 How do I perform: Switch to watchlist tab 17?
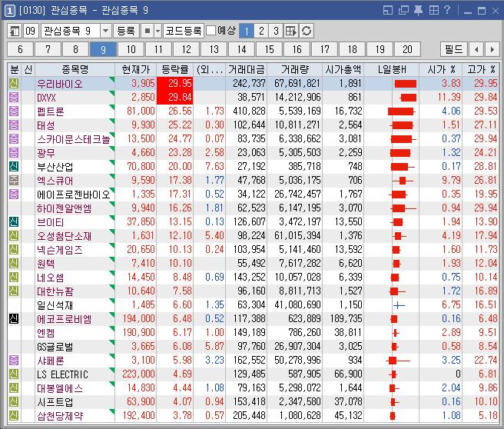click(324, 49)
